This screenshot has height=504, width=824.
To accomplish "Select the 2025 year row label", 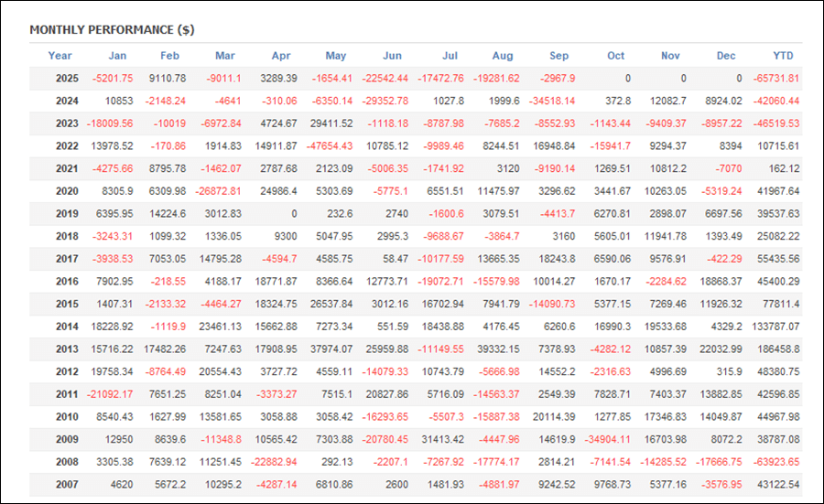I will coord(66,79).
